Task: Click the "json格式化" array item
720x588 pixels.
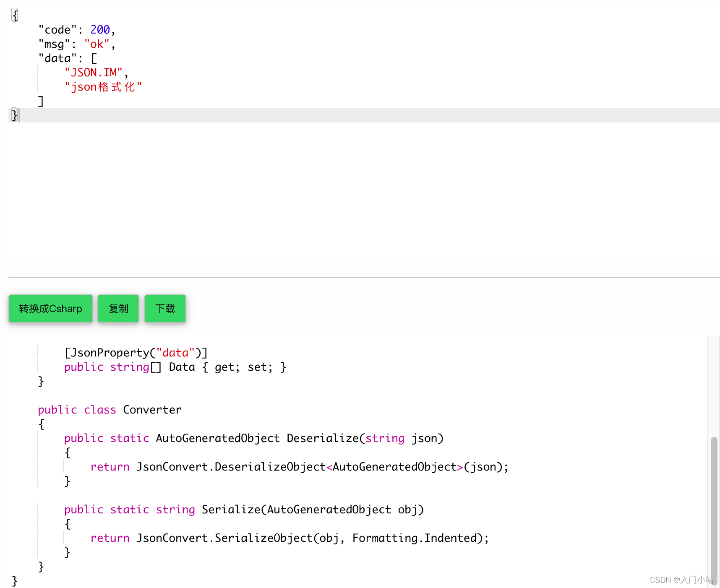Action: 103,87
